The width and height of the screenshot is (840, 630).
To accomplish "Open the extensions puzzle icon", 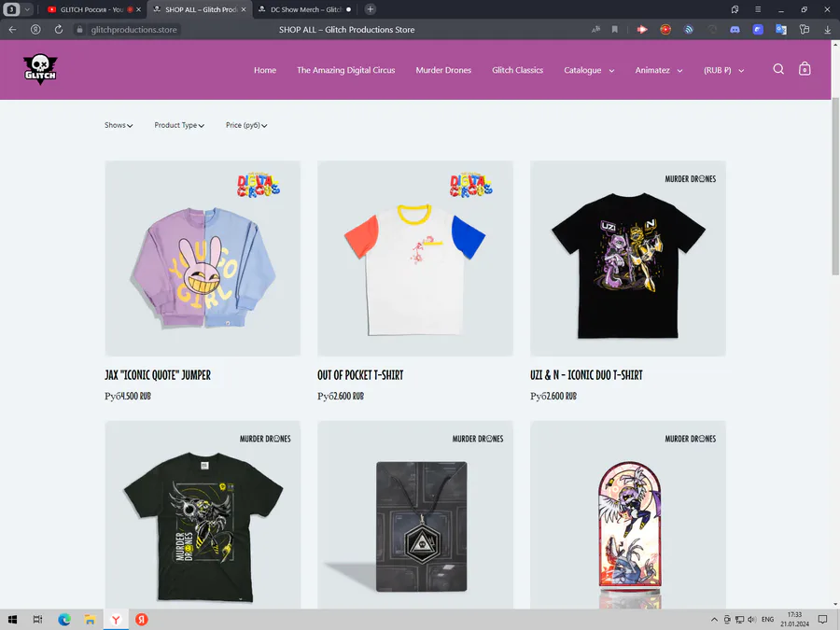I will pos(805,30).
